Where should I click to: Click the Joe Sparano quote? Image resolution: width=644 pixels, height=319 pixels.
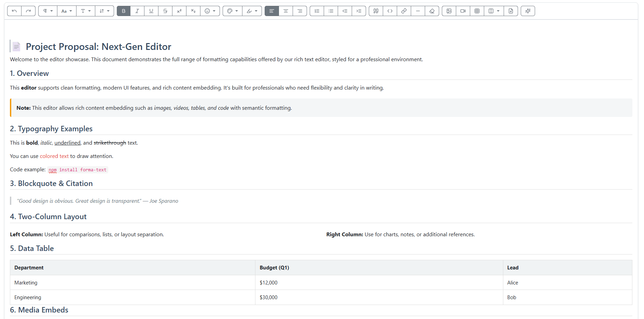(x=98, y=201)
